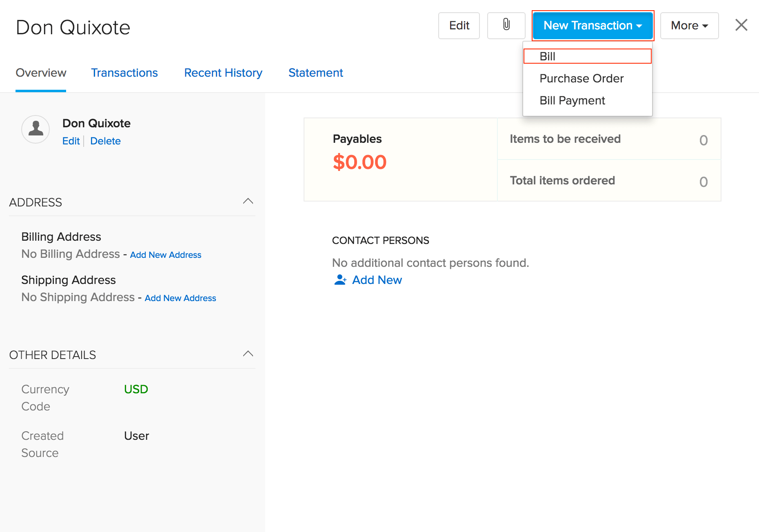Collapse the ADDRESS section chevron
This screenshot has width=759, height=532.
coord(249,201)
